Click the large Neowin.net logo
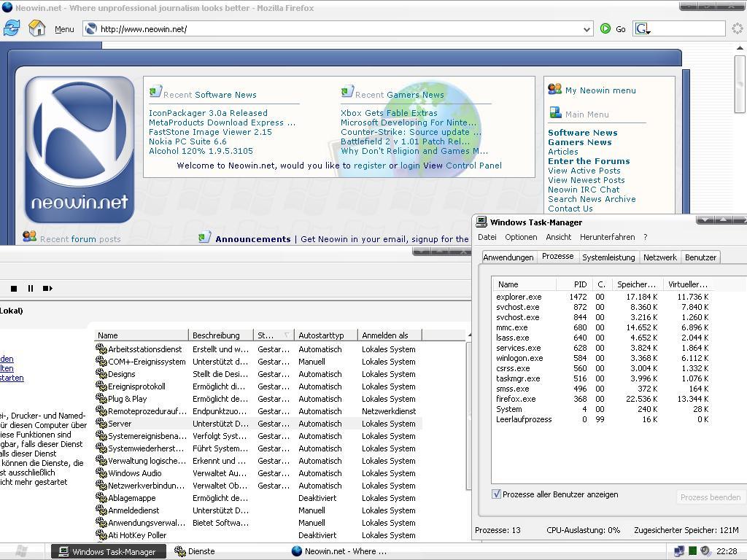The width and height of the screenshot is (747, 560). coord(80,149)
